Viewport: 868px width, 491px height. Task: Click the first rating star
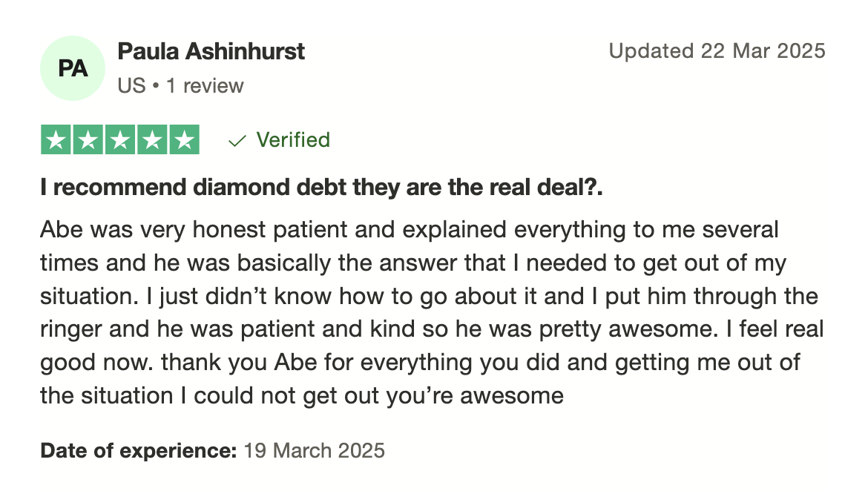click(56, 140)
